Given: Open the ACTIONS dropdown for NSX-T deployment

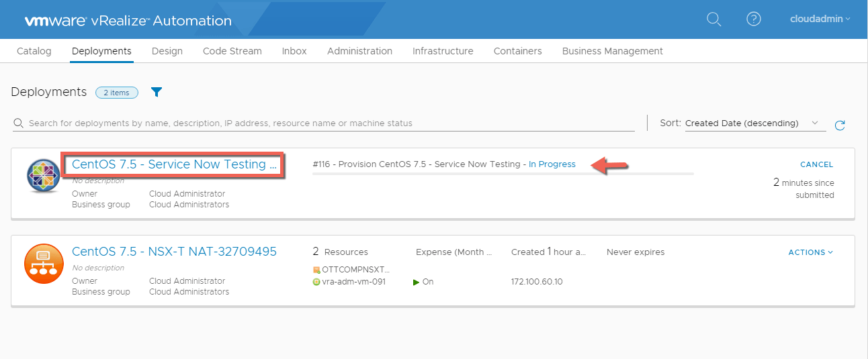Looking at the screenshot, I should click(810, 252).
